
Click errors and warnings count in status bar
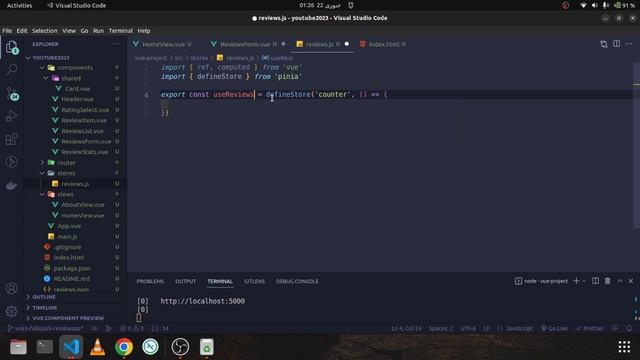pos(132,328)
